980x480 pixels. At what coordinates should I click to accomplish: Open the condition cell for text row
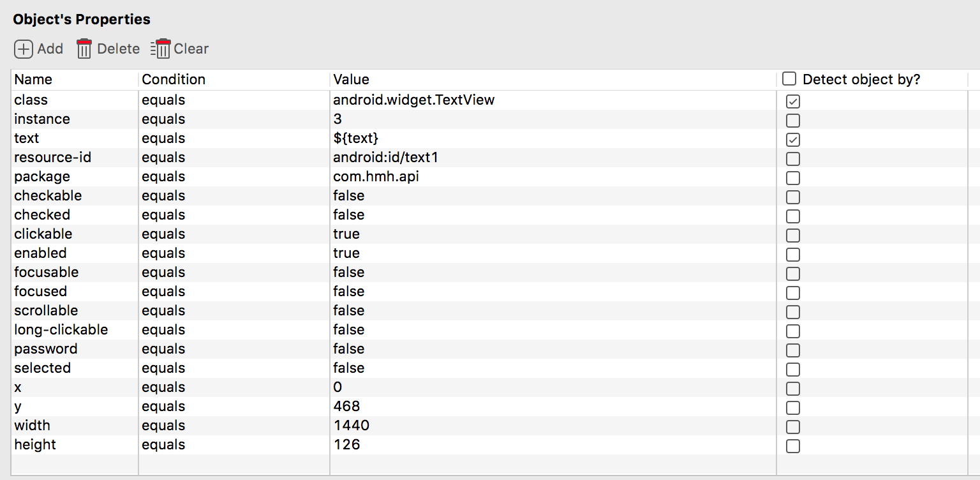point(163,139)
